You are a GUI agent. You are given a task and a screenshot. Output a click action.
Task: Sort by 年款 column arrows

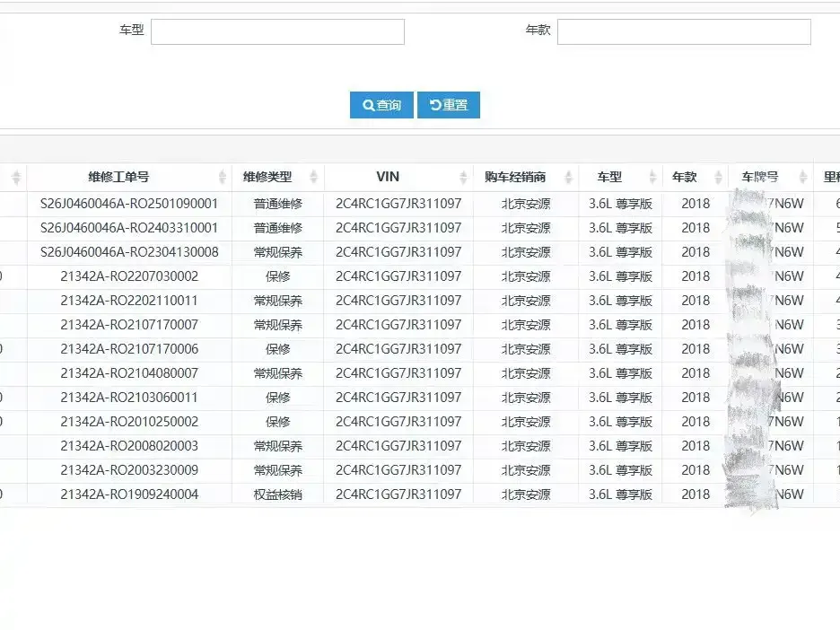coord(718,177)
